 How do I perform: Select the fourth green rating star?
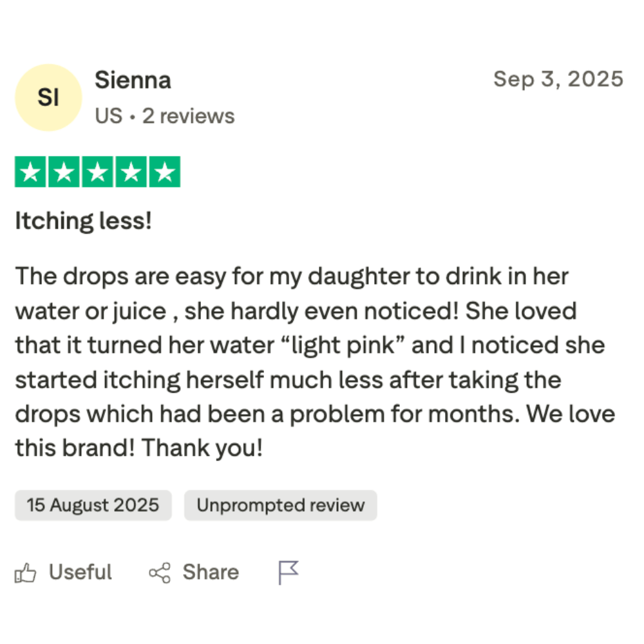point(131,172)
